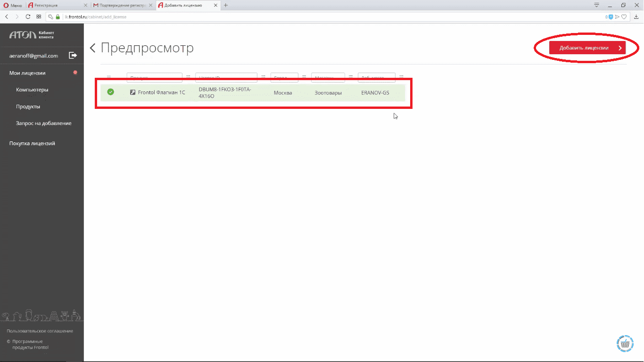The height and width of the screenshot is (362, 644).
Task: Reload the current page
Action: click(x=28, y=16)
